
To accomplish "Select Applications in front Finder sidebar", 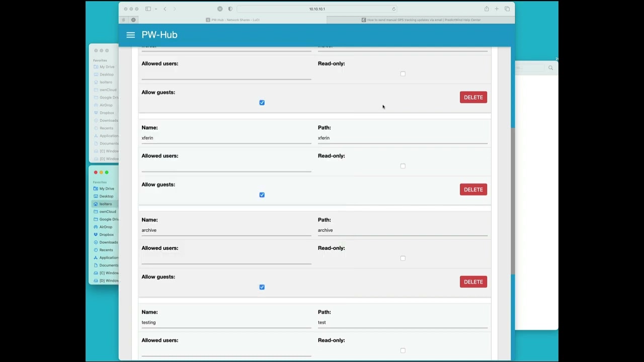I will click(x=106, y=257).
